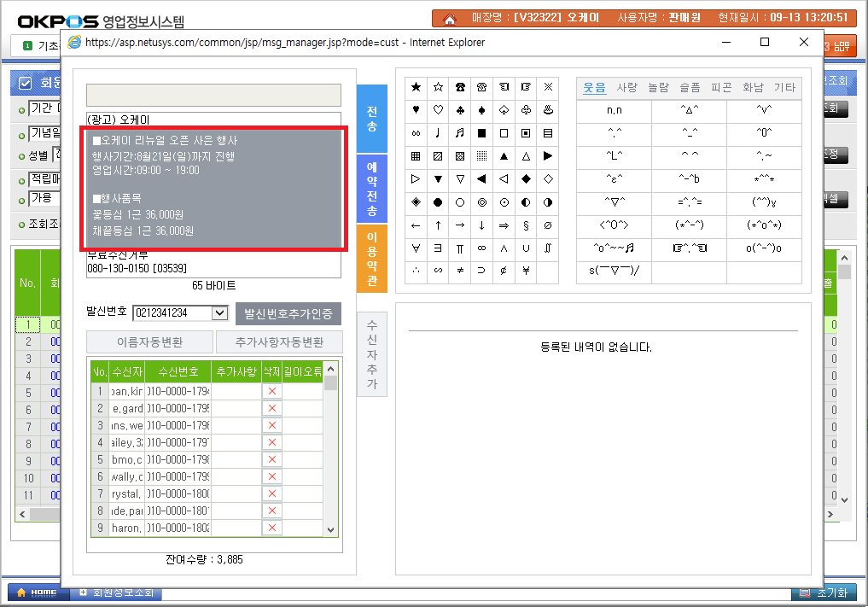
Task: Open the orange 이용약관 terms button
Action: (x=371, y=258)
